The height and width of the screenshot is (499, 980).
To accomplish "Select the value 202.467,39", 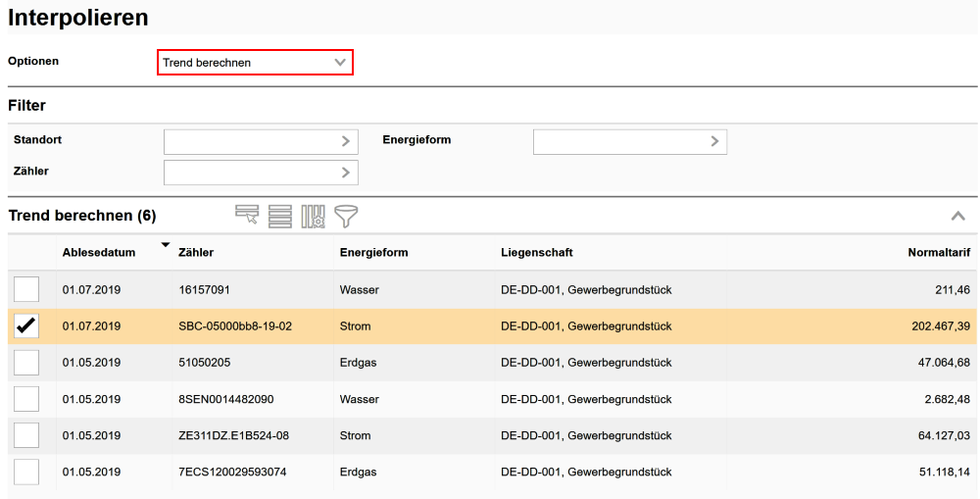I will [x=941, y=326].
